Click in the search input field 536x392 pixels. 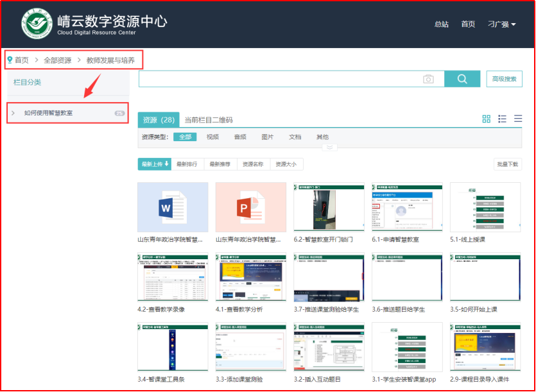(276, 79)
